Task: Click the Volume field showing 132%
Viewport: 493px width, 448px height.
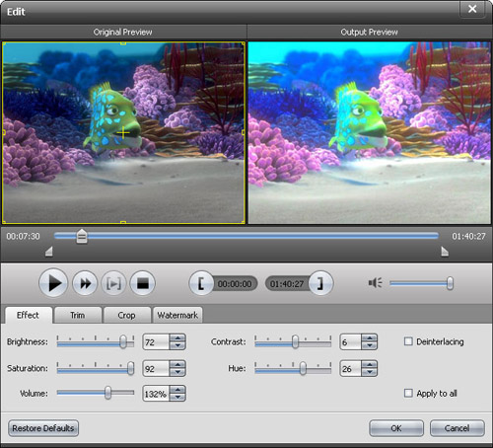Action: (x=156, y=394)
